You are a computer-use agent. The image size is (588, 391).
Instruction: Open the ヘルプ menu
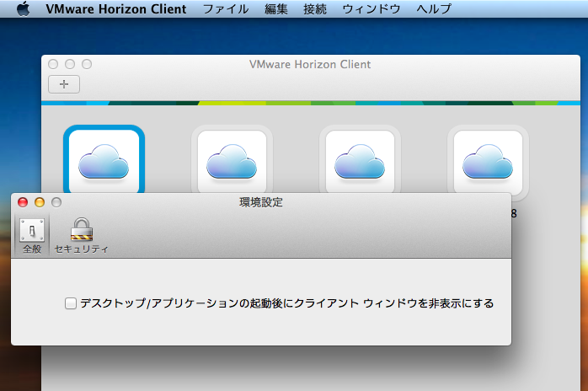pyautogui.click(x=434, y=8)
